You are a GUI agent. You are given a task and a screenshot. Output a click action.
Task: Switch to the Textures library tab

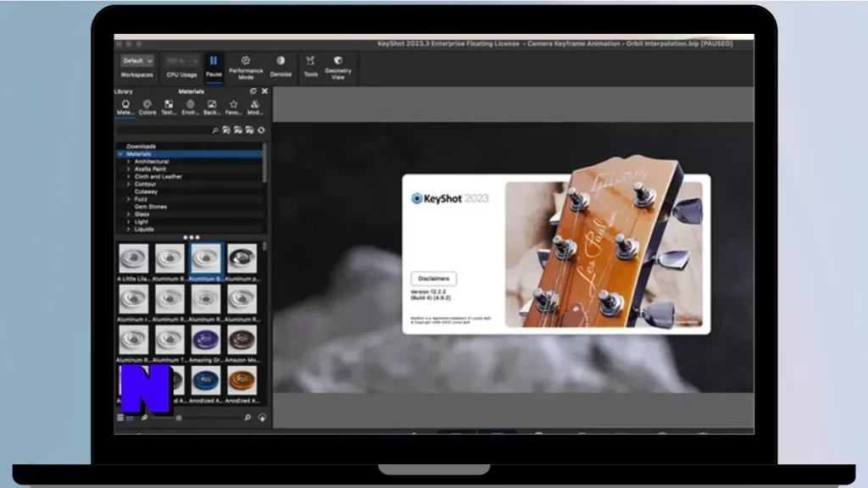point(169,108)
